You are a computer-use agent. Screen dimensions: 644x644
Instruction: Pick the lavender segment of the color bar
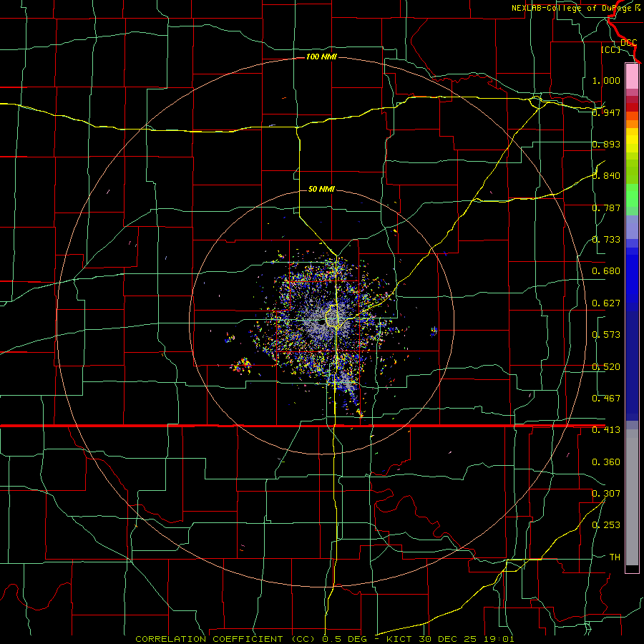(632, 227)
